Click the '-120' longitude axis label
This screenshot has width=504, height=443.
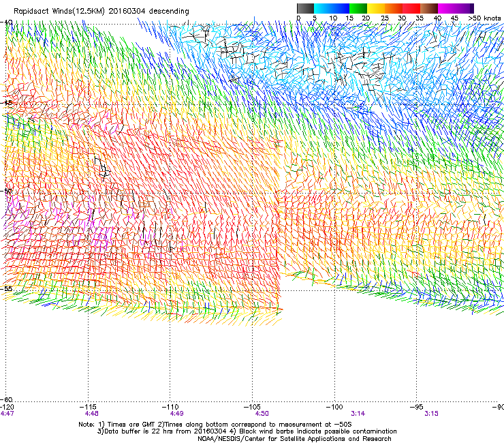7,407
